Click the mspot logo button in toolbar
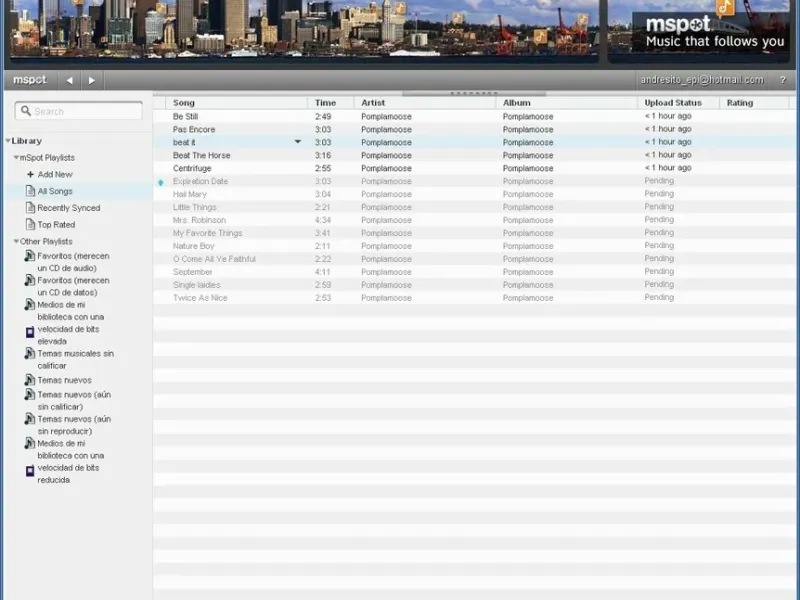 (x=30, y=80)
